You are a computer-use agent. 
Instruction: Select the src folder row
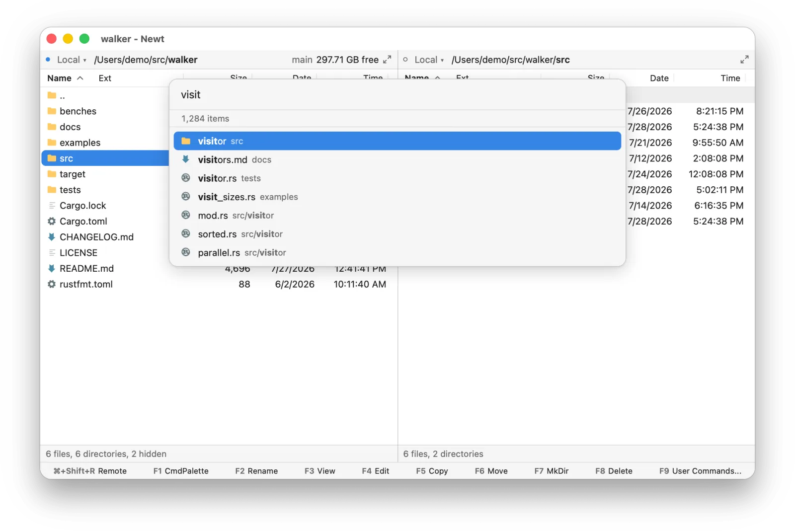(x=105, y=158)
